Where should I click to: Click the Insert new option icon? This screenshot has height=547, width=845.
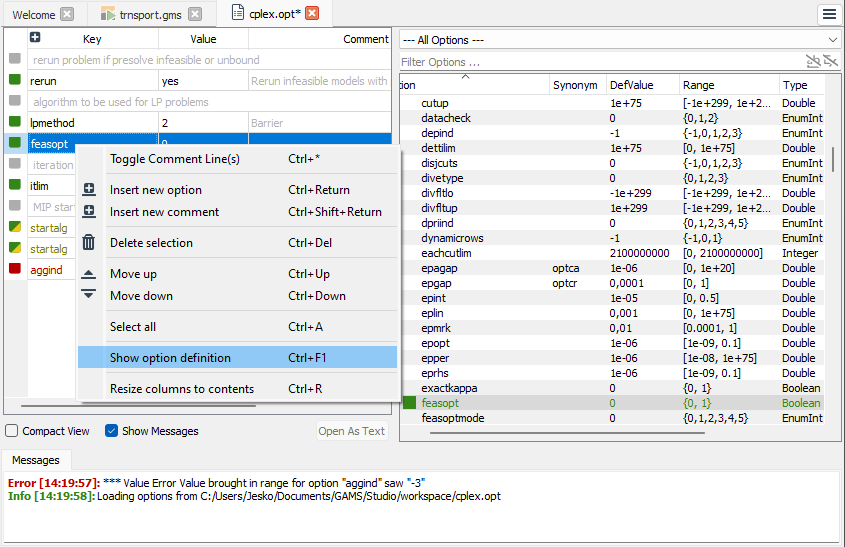89,190
